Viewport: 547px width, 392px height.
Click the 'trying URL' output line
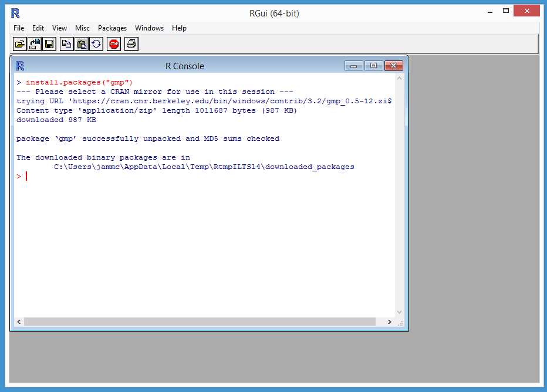pyautogui.click(x=204, y=101)
